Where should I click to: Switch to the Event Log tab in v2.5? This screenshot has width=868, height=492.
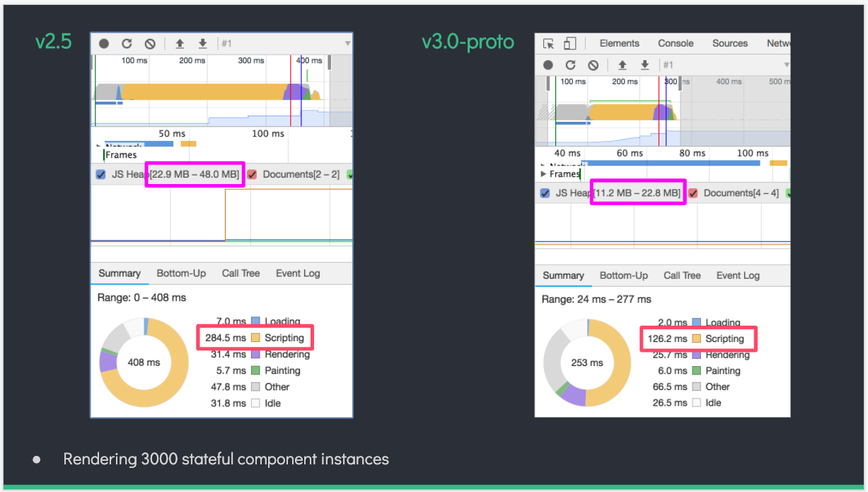click(x=298, y=273)
